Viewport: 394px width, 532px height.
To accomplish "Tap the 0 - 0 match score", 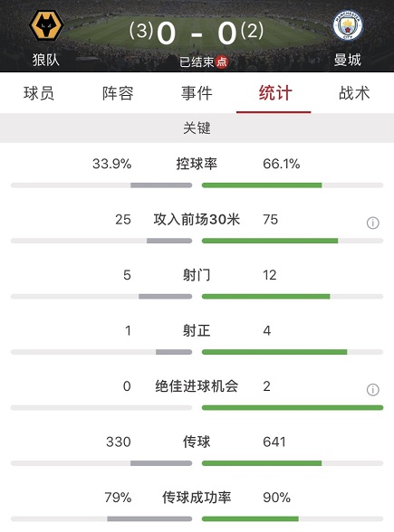I will pyautogui.click(x=197, y=33).
